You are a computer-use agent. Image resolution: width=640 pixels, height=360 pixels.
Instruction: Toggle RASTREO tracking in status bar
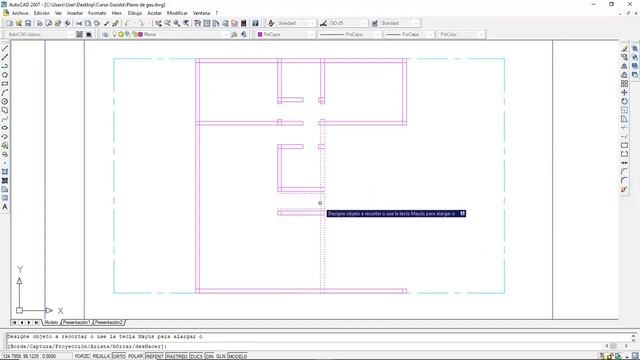(x=177, y=356)
